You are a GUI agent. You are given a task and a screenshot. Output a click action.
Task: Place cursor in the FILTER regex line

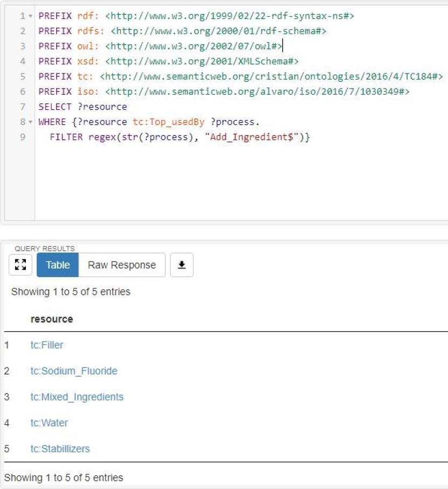point(178,137)
